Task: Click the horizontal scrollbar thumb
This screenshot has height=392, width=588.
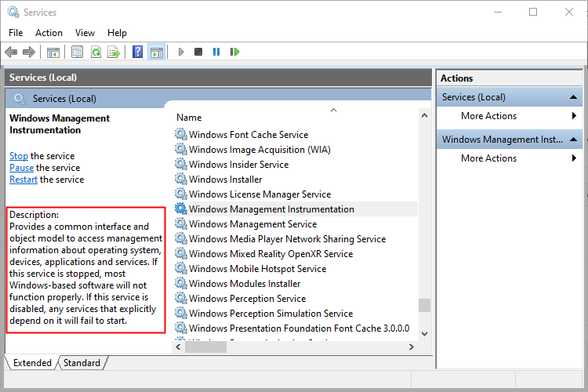Action: click(x=205, y=347)
